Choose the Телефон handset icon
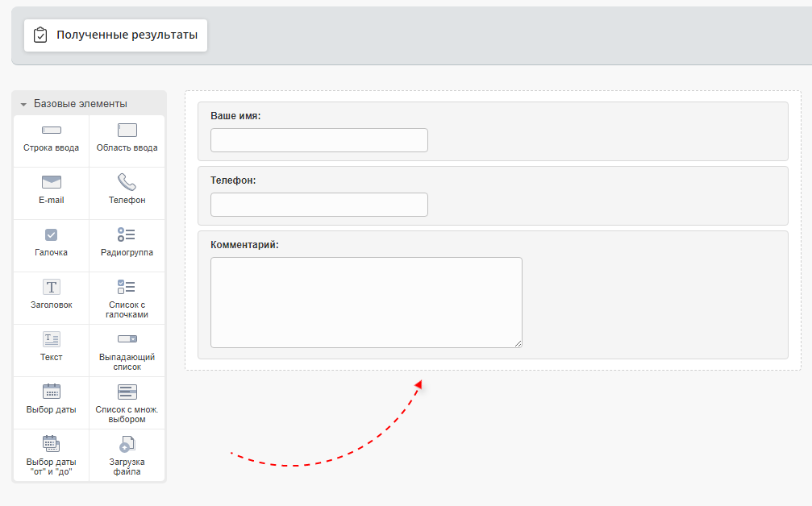Screen dimensions: 812x506 pyautogui.click(x=127, y=182)
